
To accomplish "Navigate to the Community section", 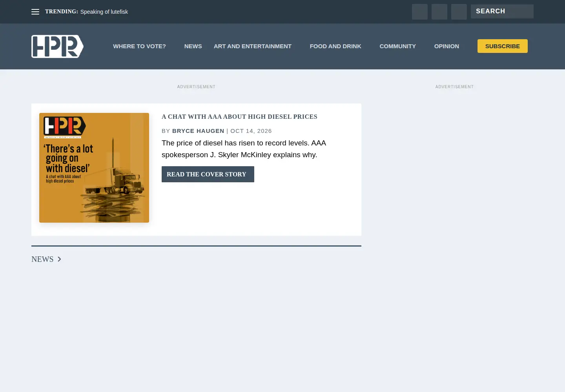I will [397, 46].
